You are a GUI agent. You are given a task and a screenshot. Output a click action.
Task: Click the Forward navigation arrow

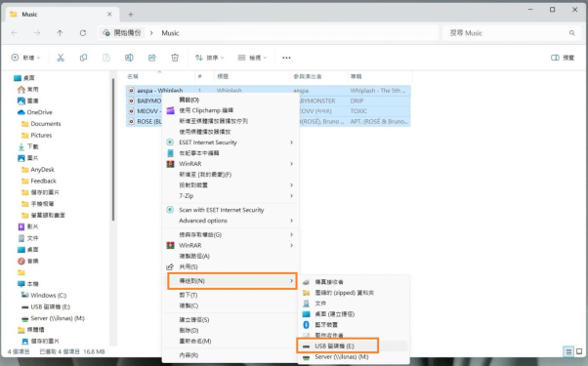[37, 33]
